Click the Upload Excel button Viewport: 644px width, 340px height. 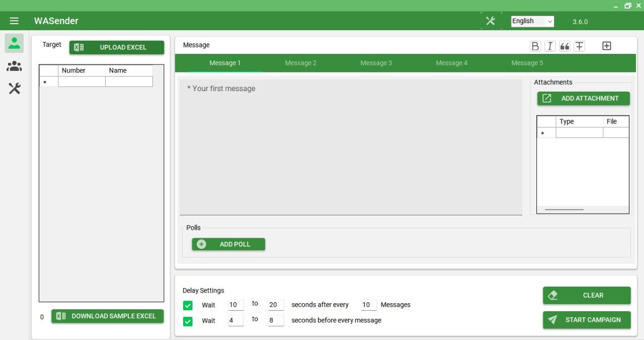click(x=117, y=47)
